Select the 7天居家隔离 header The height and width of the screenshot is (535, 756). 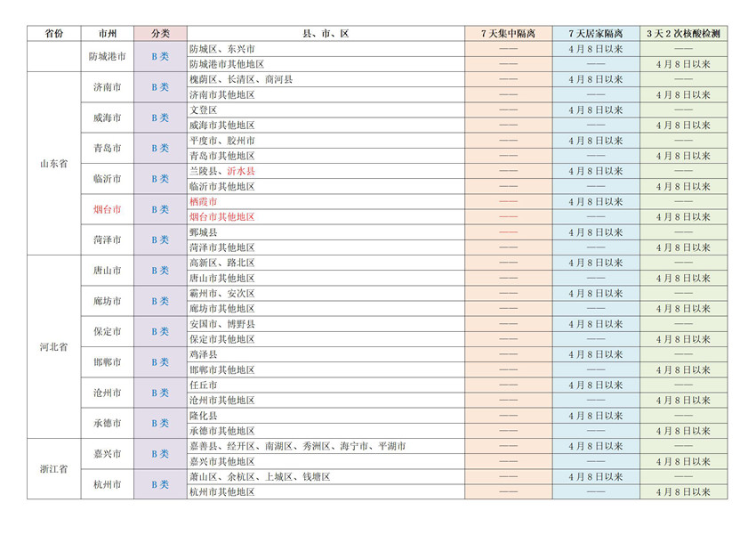pos(595,33)
